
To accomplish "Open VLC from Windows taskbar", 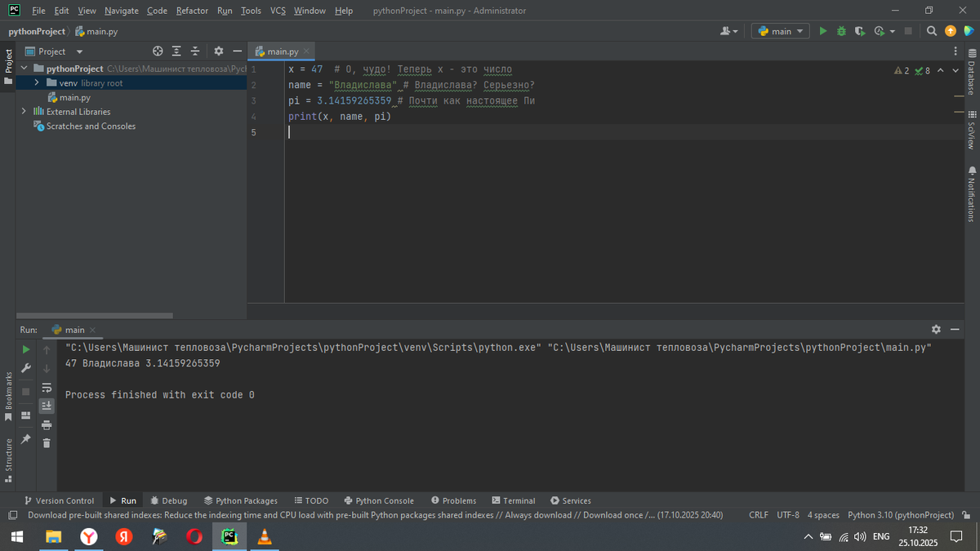I will tap(264, 536).
